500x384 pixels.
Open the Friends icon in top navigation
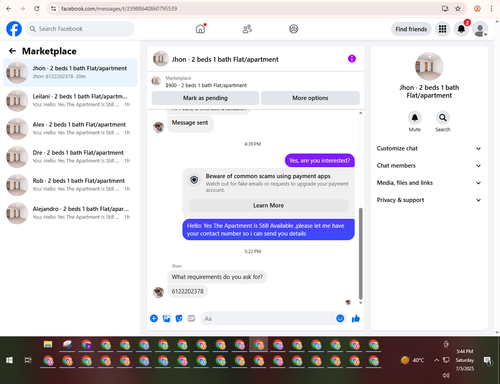pos(247,29)
